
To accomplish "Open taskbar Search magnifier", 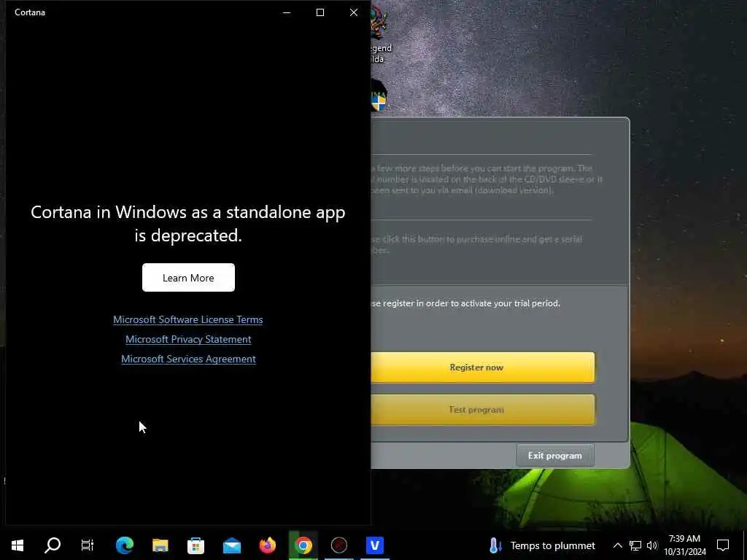I will point(53,545).
